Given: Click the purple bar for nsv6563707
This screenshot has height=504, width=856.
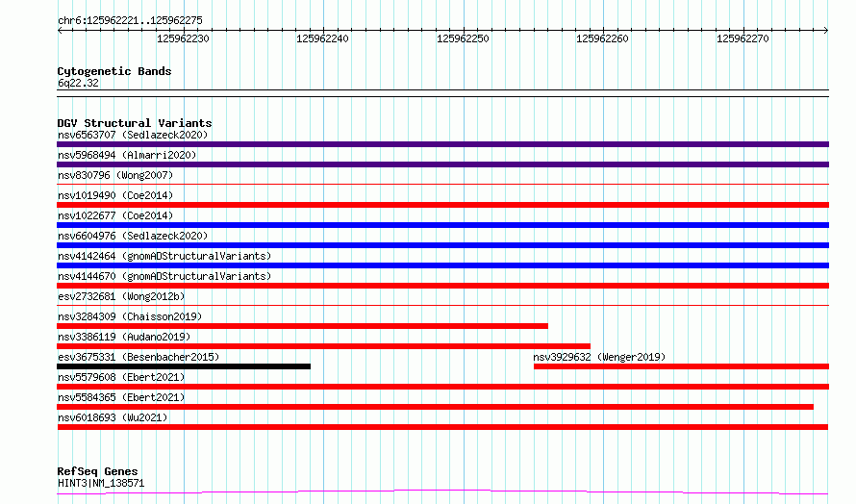Looking at the screenshot, I should [x=442, y=144].
